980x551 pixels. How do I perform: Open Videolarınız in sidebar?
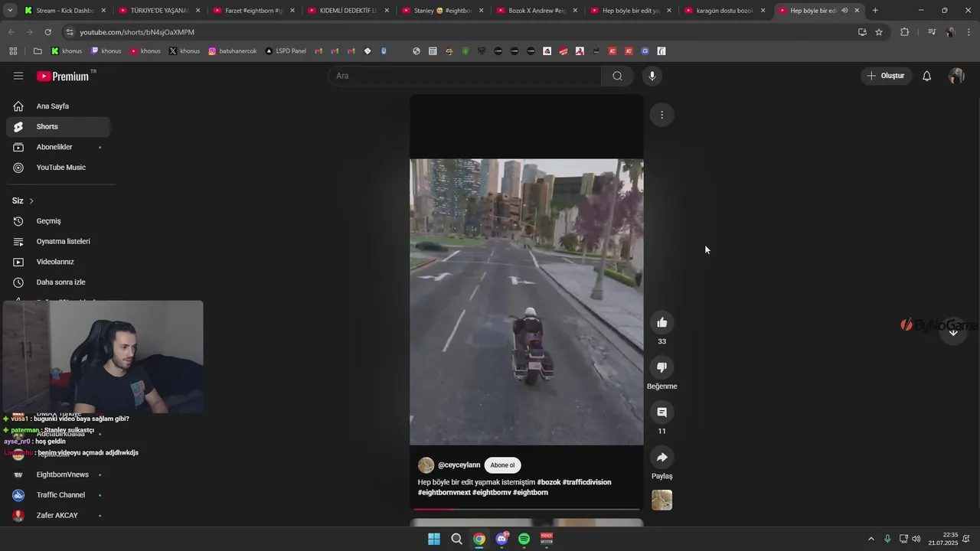pos(58,262)
